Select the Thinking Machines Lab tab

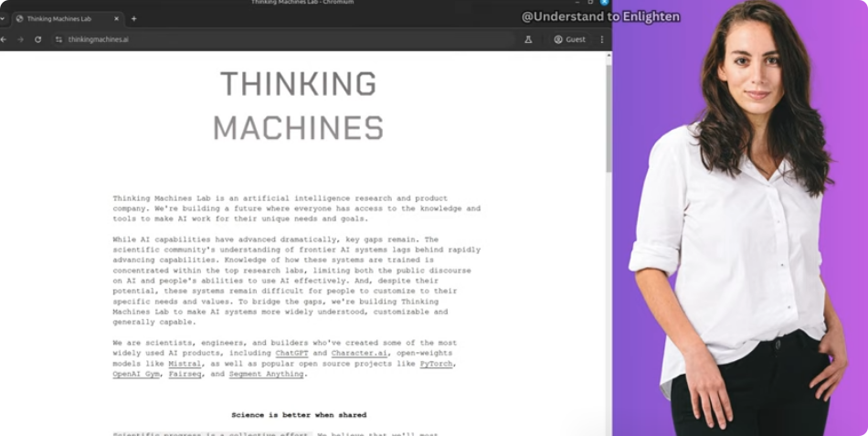(62, 18)
